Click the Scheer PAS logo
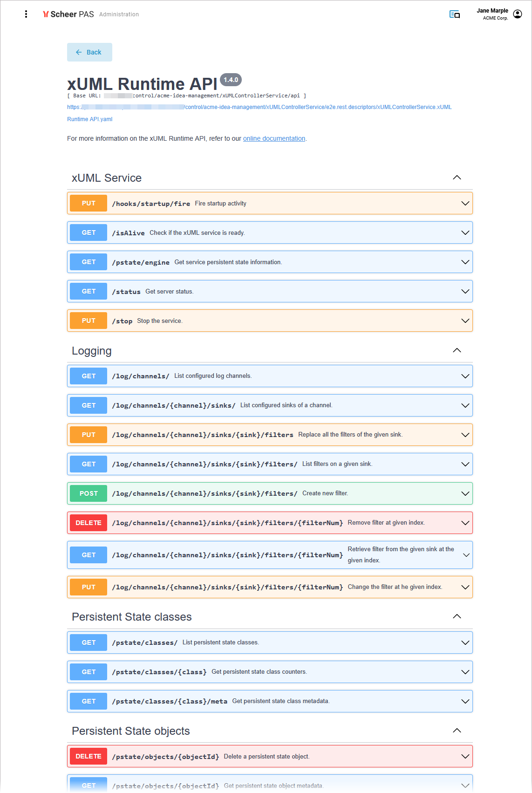 (x=68, y=14)
